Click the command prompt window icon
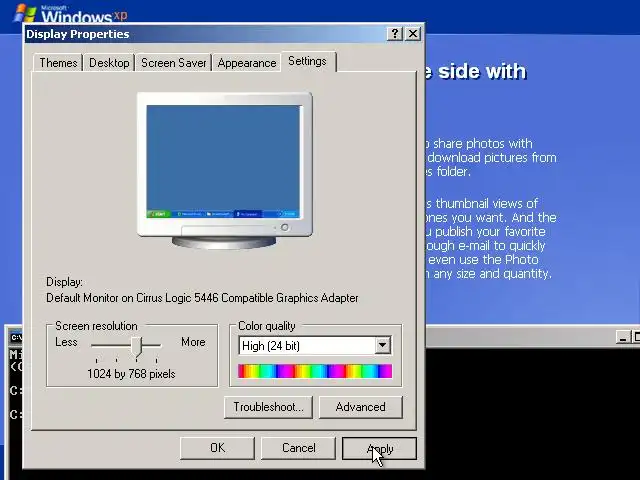Viewport: 640px width, 480px height. pos(16,337)
